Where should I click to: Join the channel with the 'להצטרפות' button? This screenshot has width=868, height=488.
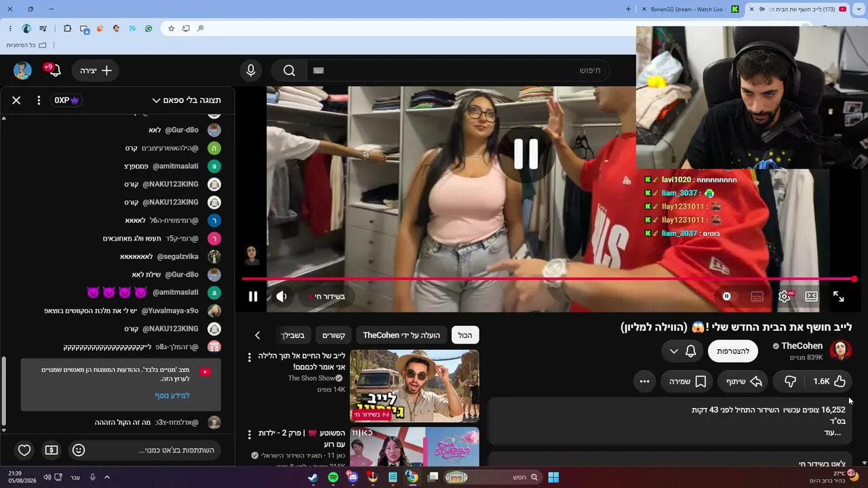click(733, 351)
